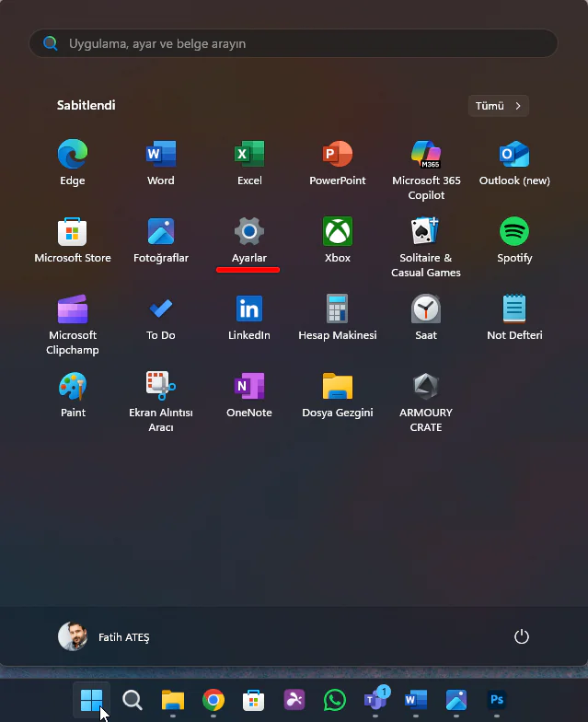This screenshot has height=722, width=588.
Task: Launch Word from pinned apps
Action: [160, 164]
